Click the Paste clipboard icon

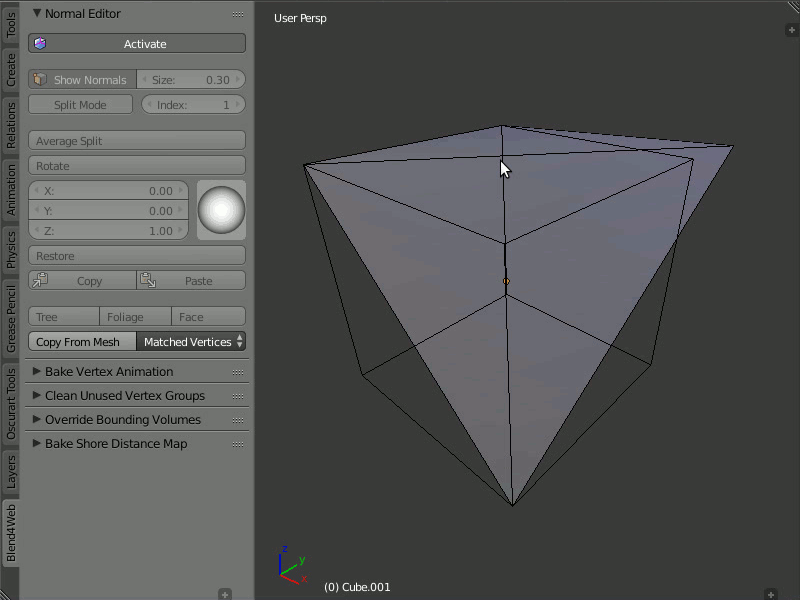tap(147, 281)
